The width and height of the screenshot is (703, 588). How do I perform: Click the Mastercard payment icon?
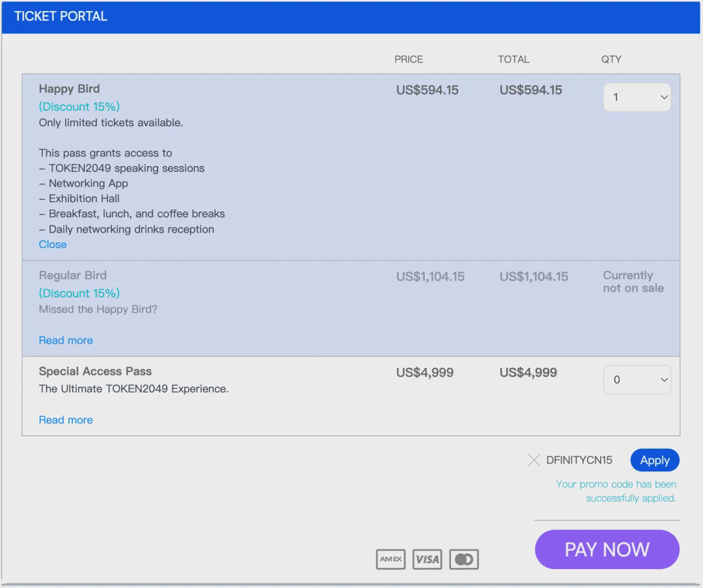(x=464, y=559)
